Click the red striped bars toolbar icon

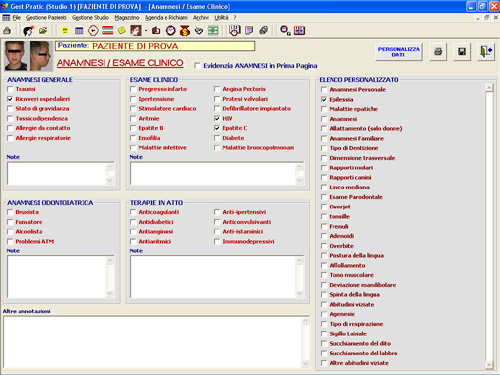107,31
